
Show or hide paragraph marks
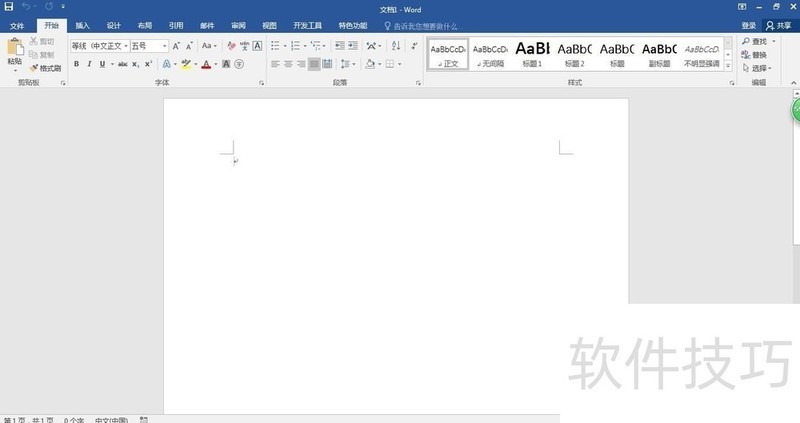click(414, 46)
